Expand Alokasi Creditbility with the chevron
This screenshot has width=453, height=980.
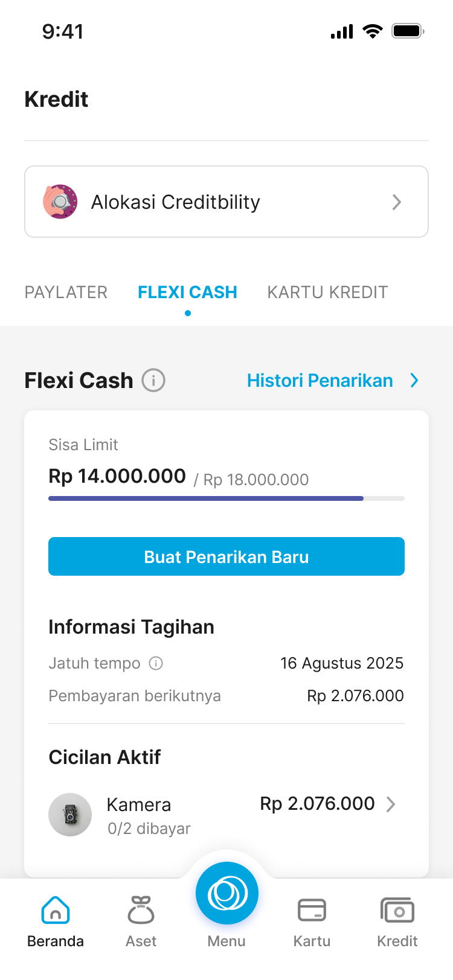[397, 202]
